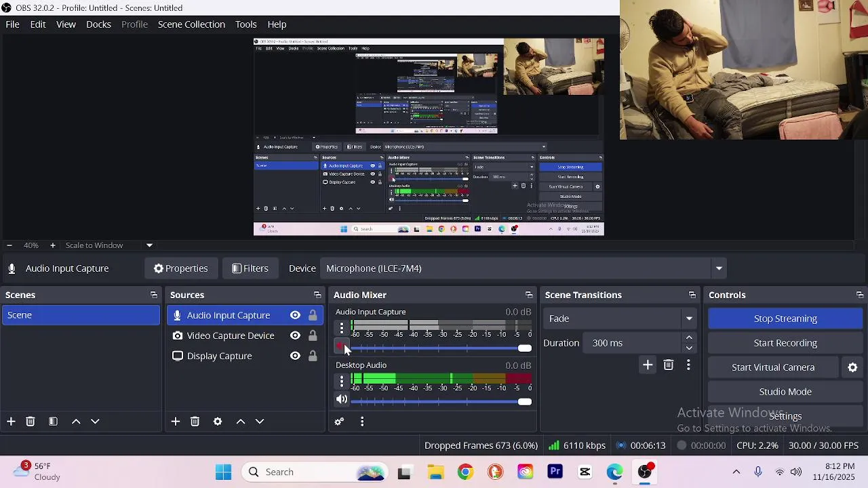
Task: Click Start Virtual Camera button
Action: pyautogui.click(x=773, y=367)
